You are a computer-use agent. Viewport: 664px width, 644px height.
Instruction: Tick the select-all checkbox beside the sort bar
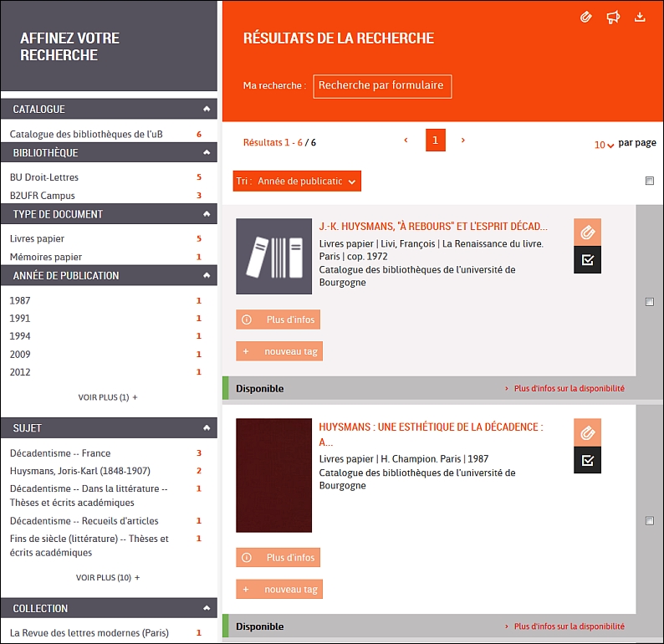pyautogui.click(x=650, y=181)
